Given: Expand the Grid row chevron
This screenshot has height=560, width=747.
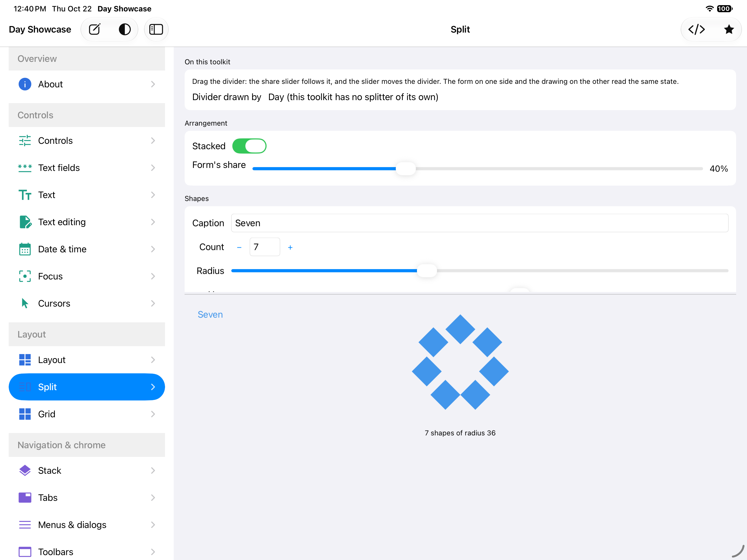Looking at the screenshot, I should pyautogui.click(x=153, y=414).
